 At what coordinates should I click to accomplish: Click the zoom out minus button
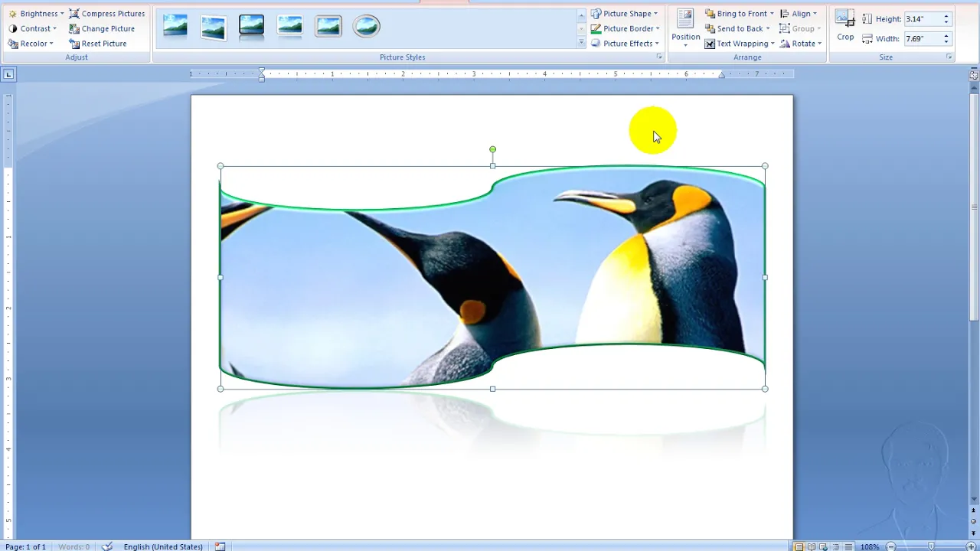coord(891,546)
